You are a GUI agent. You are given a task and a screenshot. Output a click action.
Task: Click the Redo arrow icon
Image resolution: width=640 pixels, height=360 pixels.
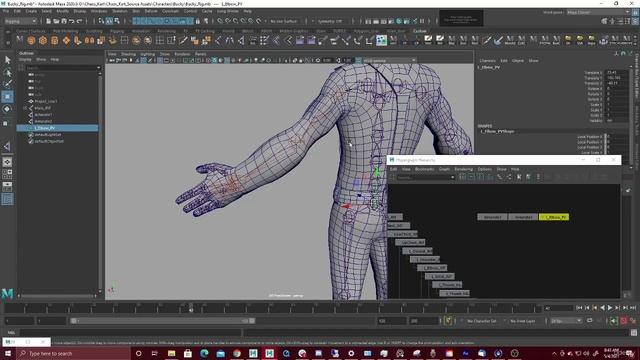point(79,21)
